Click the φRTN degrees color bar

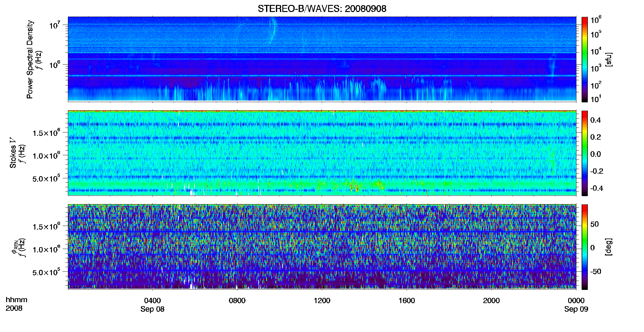point(585,247)
